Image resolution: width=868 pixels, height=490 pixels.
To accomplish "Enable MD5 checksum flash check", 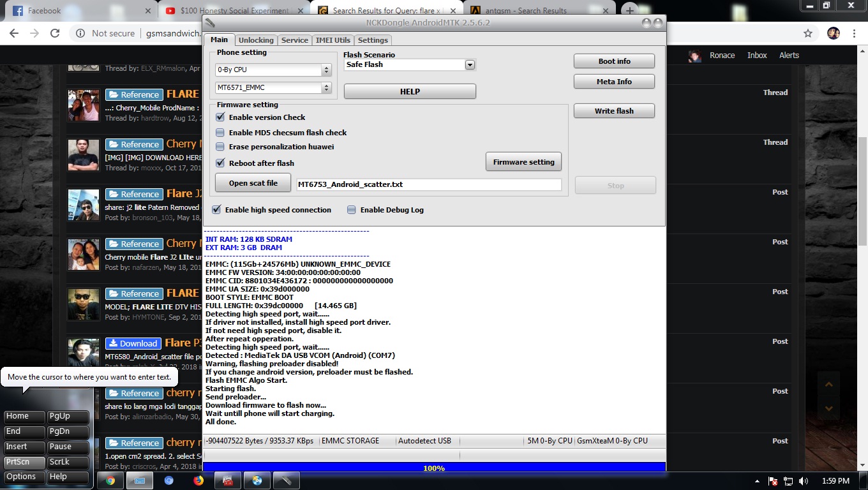I will point(220,133).
